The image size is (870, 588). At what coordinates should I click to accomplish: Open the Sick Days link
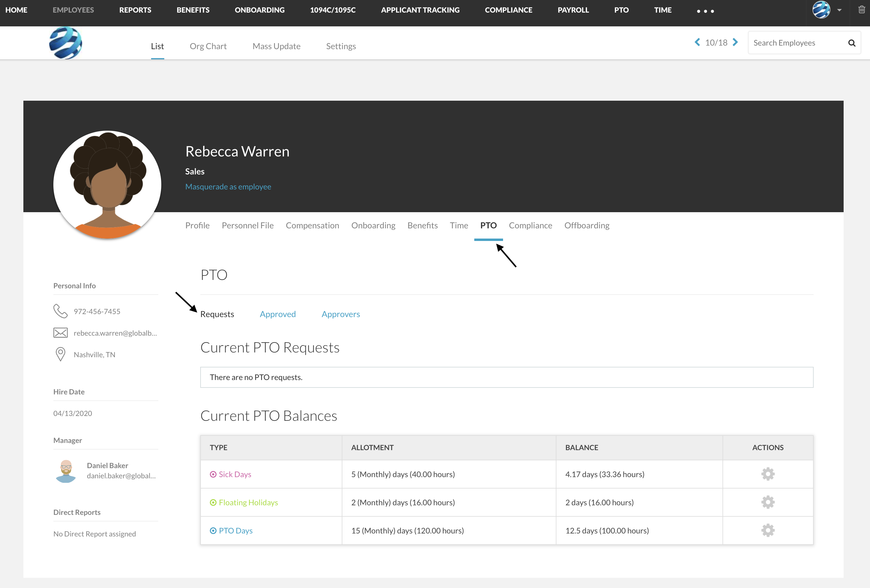click(x=235, y=474)
